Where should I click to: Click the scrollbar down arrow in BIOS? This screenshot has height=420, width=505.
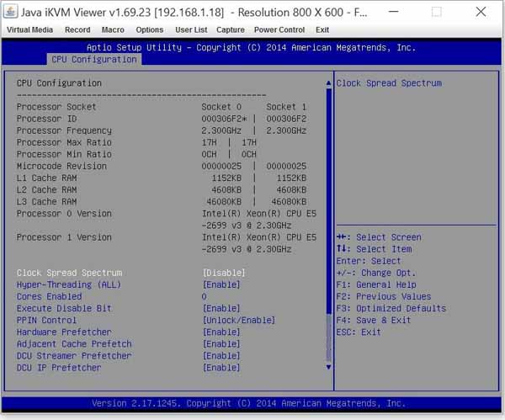point(329,368)
